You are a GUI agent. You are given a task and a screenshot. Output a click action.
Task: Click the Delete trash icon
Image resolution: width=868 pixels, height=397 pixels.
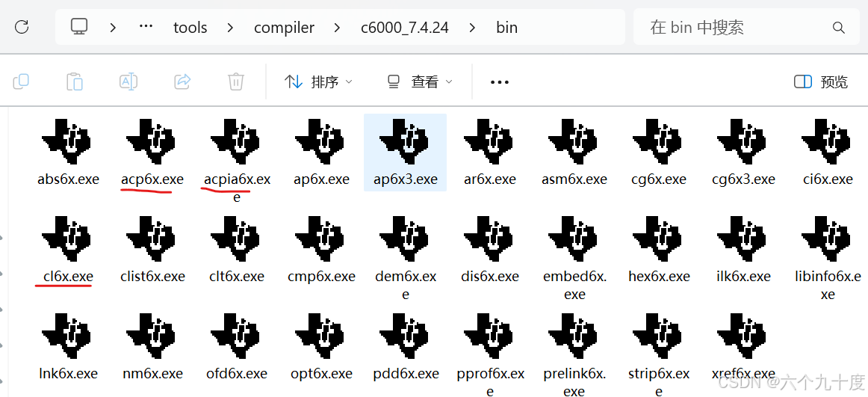(x=236, y=81)
